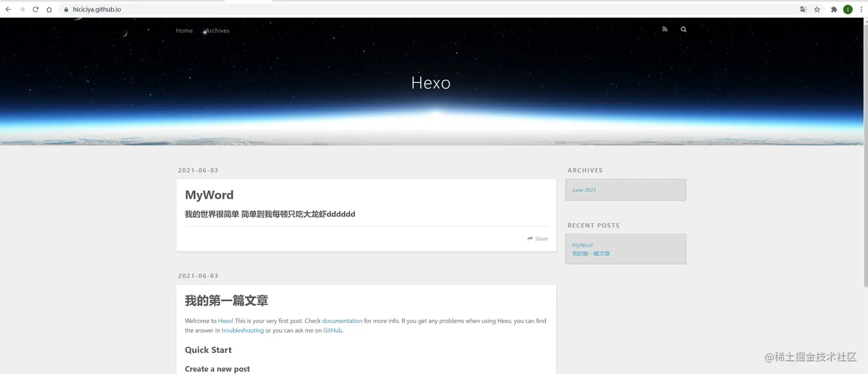
Task: Click the ARCHIVES sidebar heading
Action: pyautogui.click(x=585, y=170)
